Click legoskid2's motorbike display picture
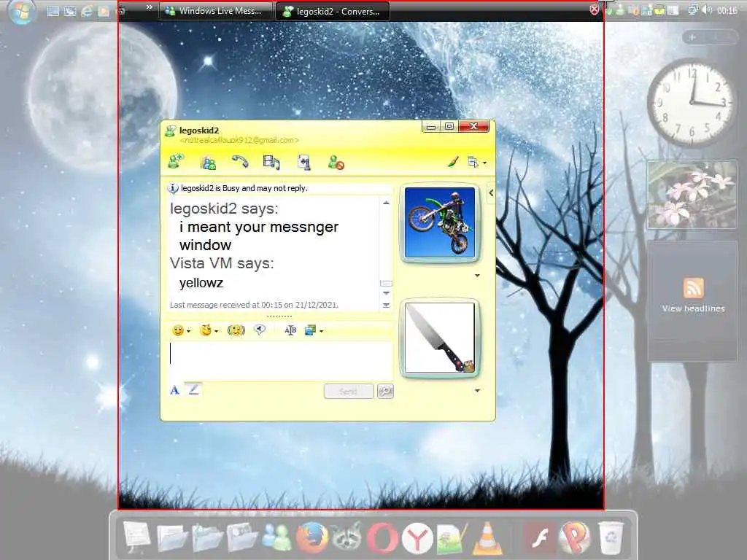Screen dimensions: 747x560 click(439, 222)
